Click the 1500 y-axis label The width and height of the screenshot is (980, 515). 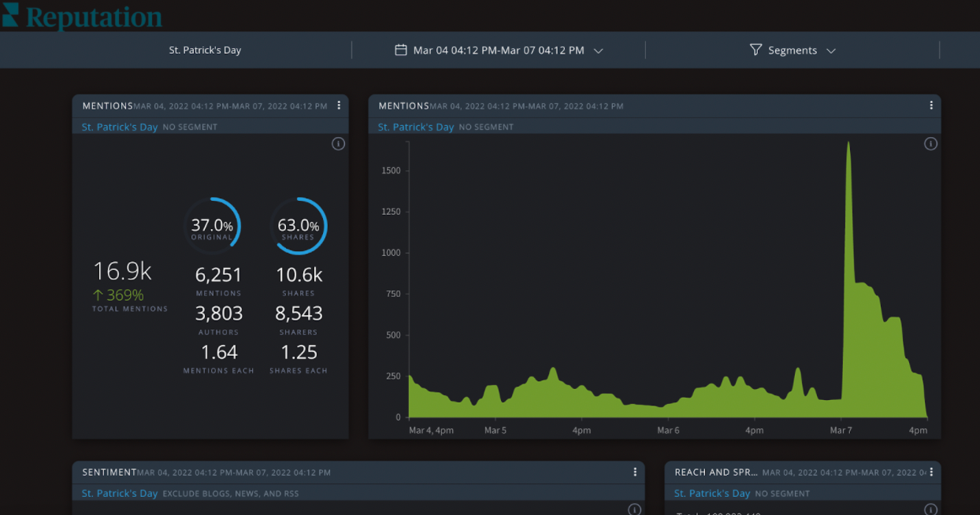pos(391,171)
